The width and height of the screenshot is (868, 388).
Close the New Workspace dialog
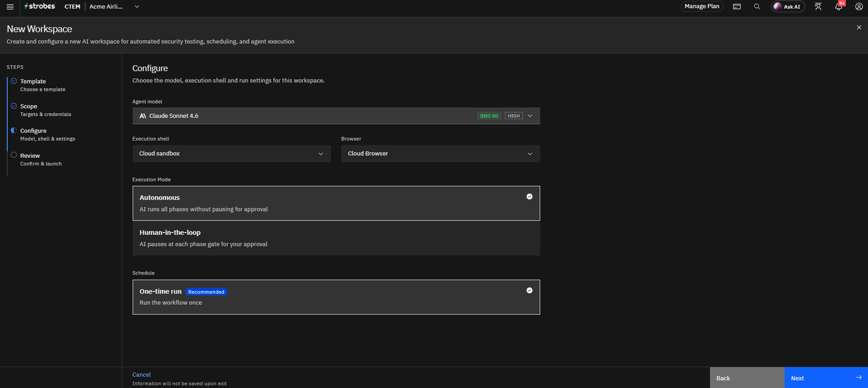pyautogui.click(x=859, y=28)
